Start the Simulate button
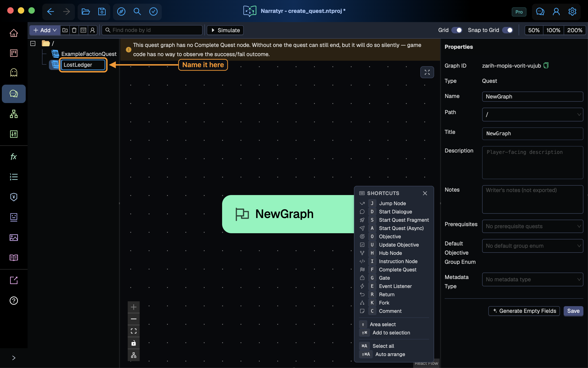The height and width of the screenshot is (368, 588). click(x=225, y=30)
